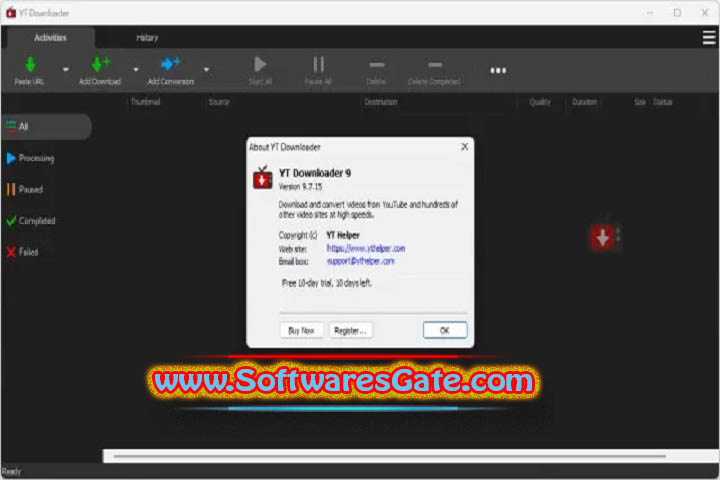This screenshot has height=480, width=720.
Task: Open the Paste URL dropdown arrow
Action: click(66, 70)
